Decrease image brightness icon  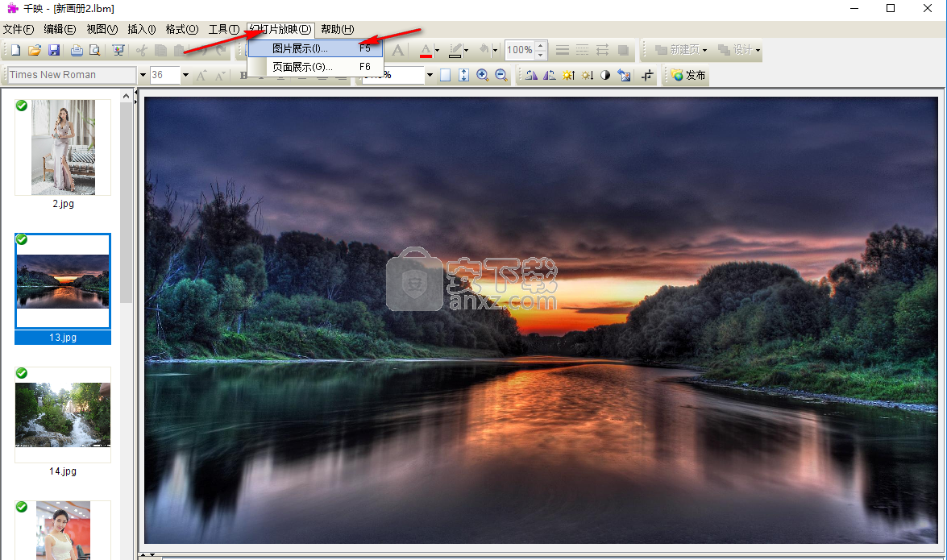pos(587,75)
